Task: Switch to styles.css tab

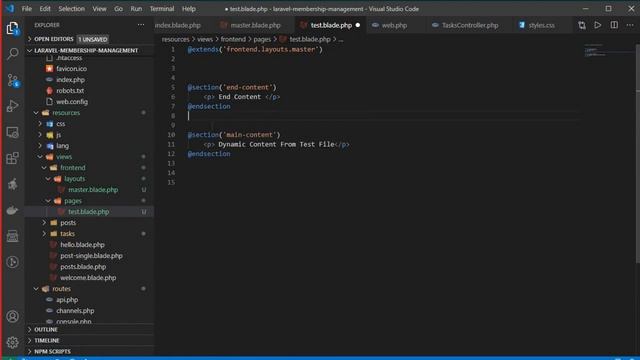Action: (542, 25)
